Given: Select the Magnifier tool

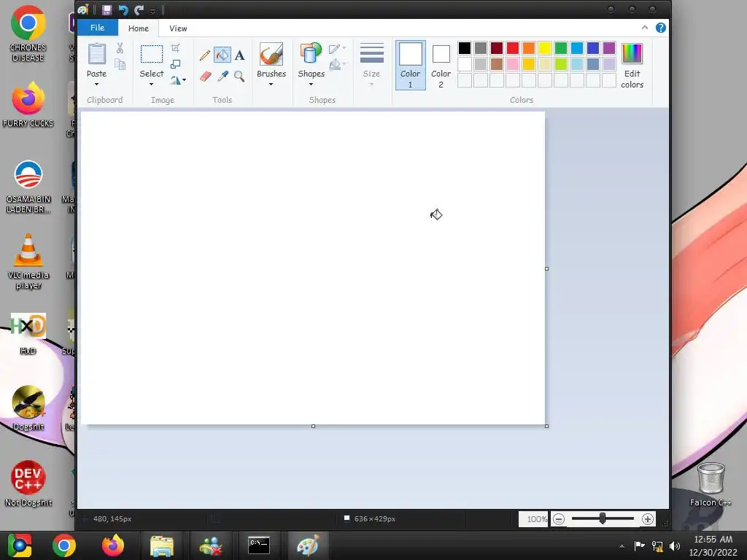Looking at the screenshot, I should click(x=239, y=76).
